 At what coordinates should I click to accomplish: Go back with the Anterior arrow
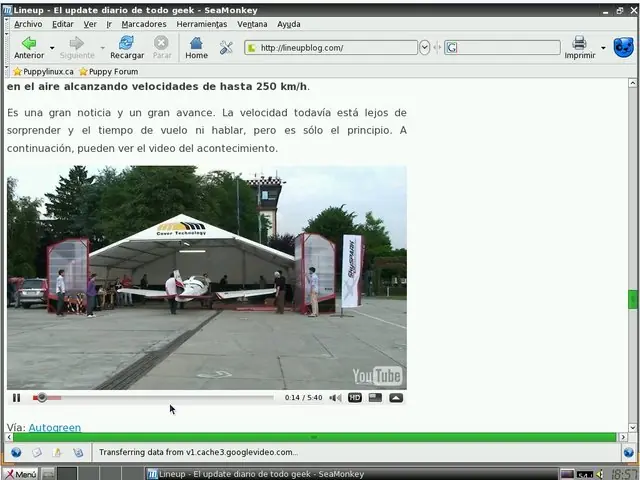click(29, 47)
